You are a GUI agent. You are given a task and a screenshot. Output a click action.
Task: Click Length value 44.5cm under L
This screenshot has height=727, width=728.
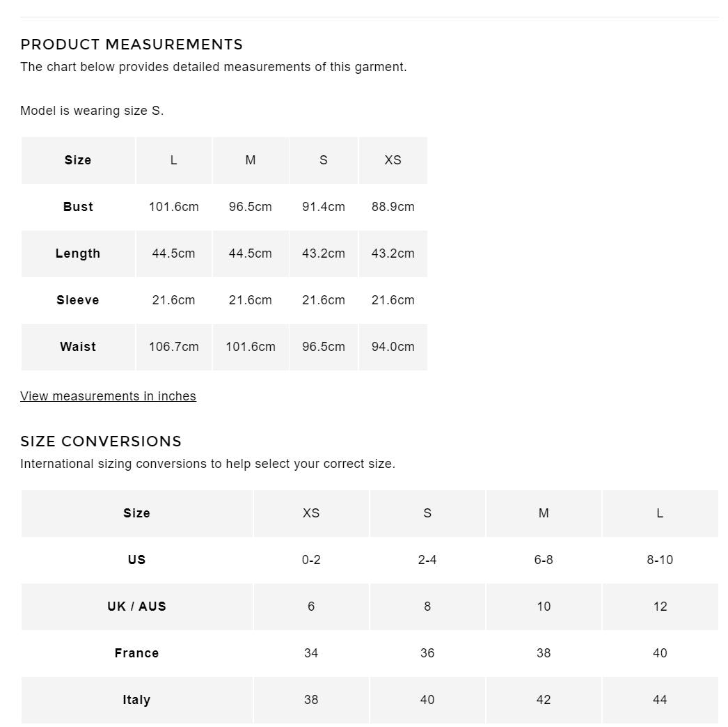(x=173, y=253)
